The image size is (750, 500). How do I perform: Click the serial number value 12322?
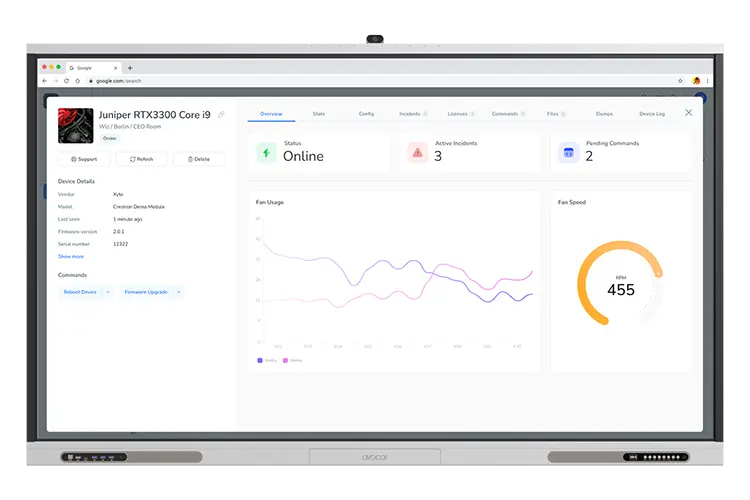(x=121, y=244)
